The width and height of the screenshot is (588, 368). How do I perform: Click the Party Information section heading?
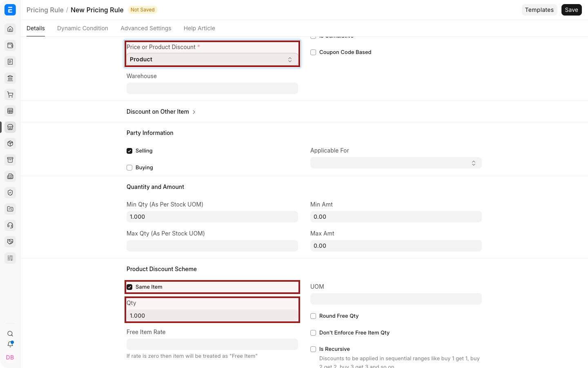point(150,133)
